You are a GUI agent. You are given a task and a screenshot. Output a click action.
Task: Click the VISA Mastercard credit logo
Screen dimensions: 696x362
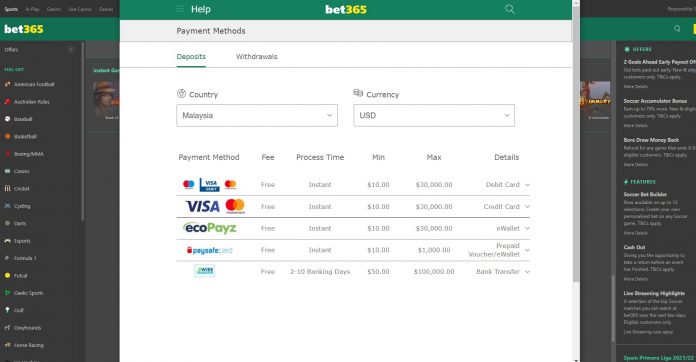(215, 206)
